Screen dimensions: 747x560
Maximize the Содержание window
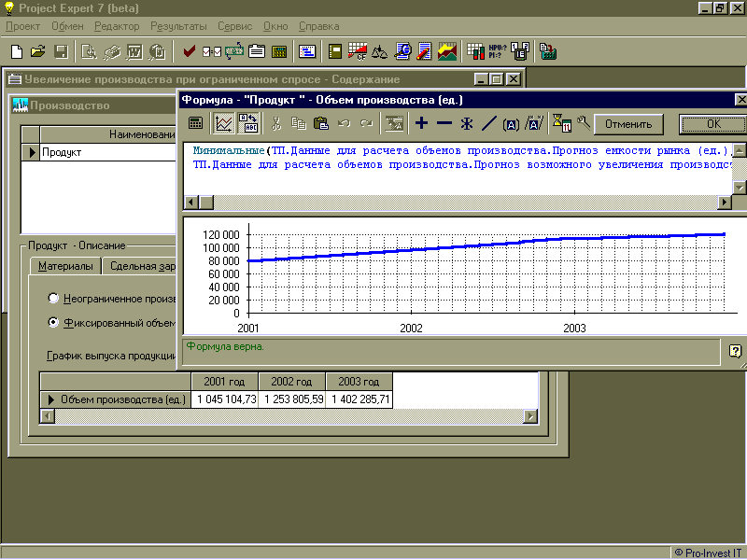point(497,79)
